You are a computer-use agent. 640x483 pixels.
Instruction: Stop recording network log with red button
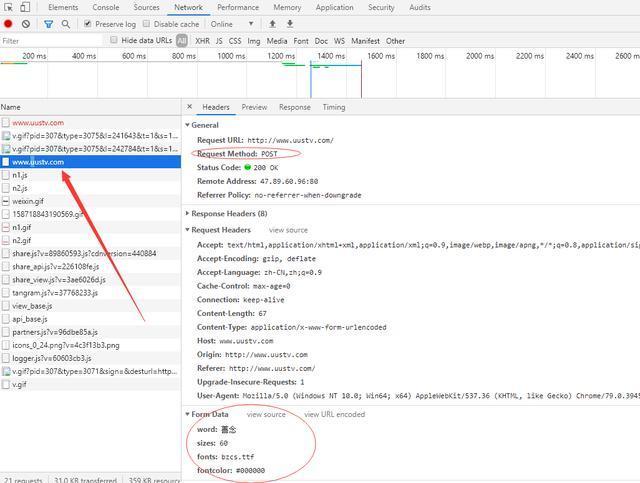tap(8, 24)
